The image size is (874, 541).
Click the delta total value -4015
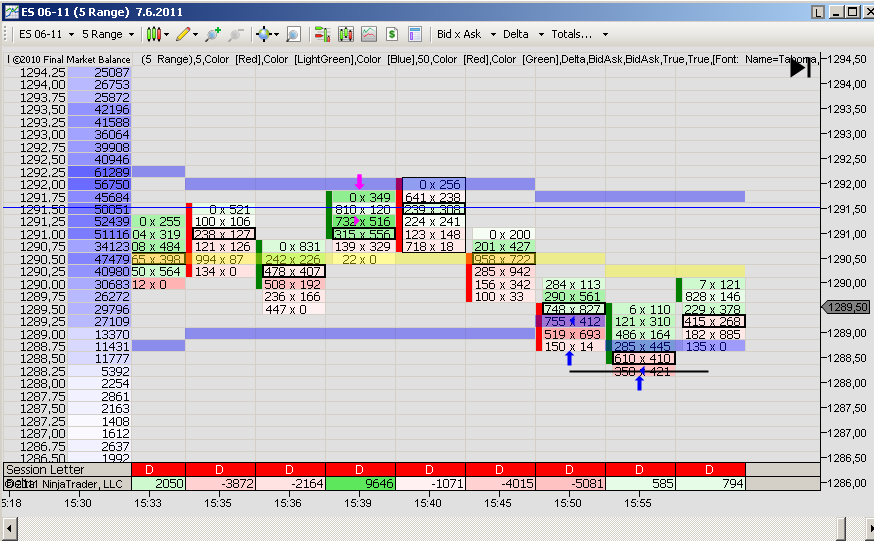pos(501,484)
